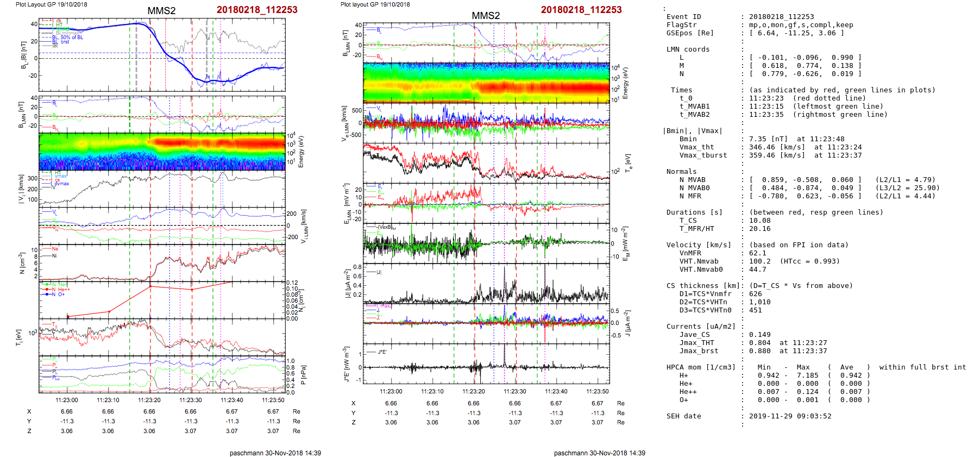Click '11:23:35 (rightmost green line)' text
Image resolution: width=980 pixels, height=457 pixels.
[819, 115]
